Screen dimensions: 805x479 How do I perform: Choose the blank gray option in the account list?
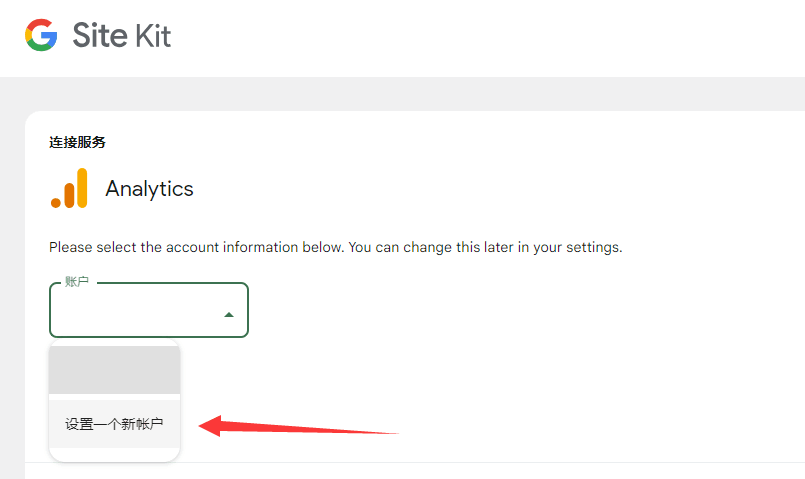pyautogui.click(x=114, y=371)
